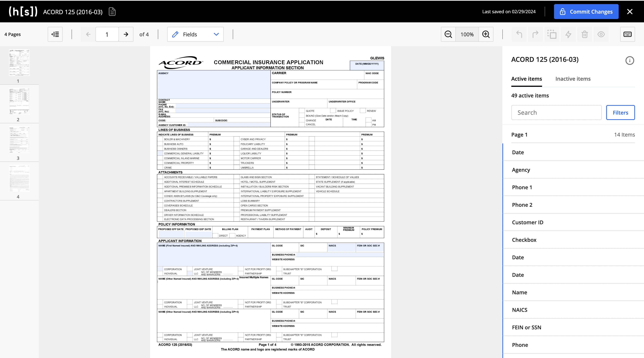Open page 3 thumbnail
The height and width of the screenshot is (358, 644).
pyautogui.click(x=19, y=140)
